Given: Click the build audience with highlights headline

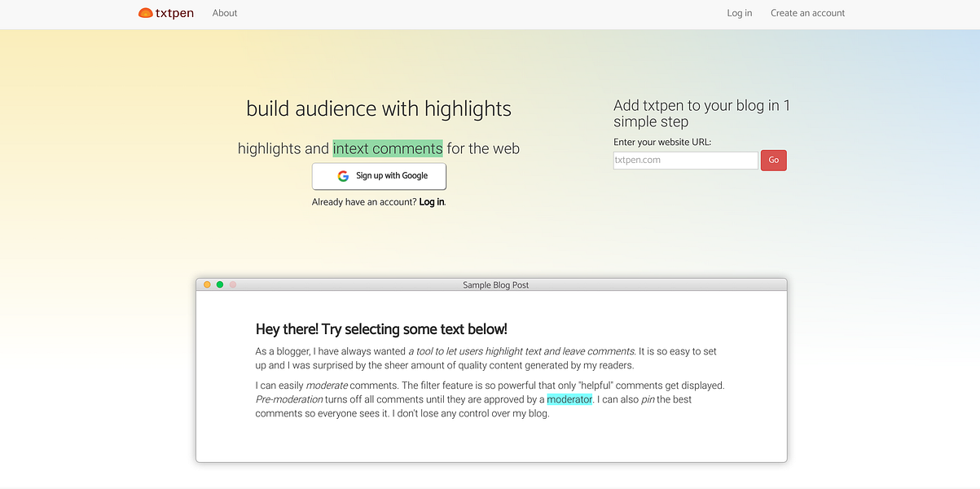Looking at the screenshot, I should point(379,109).
